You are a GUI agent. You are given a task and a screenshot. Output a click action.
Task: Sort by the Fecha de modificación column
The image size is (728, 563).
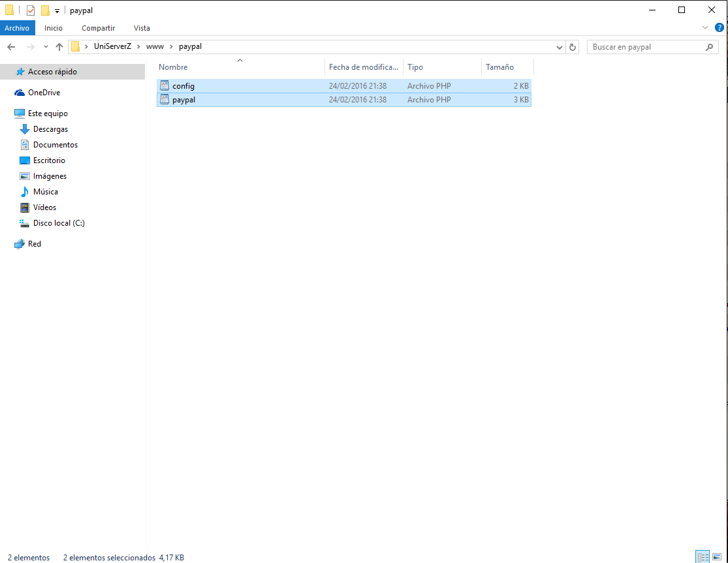tap(364, 67)
